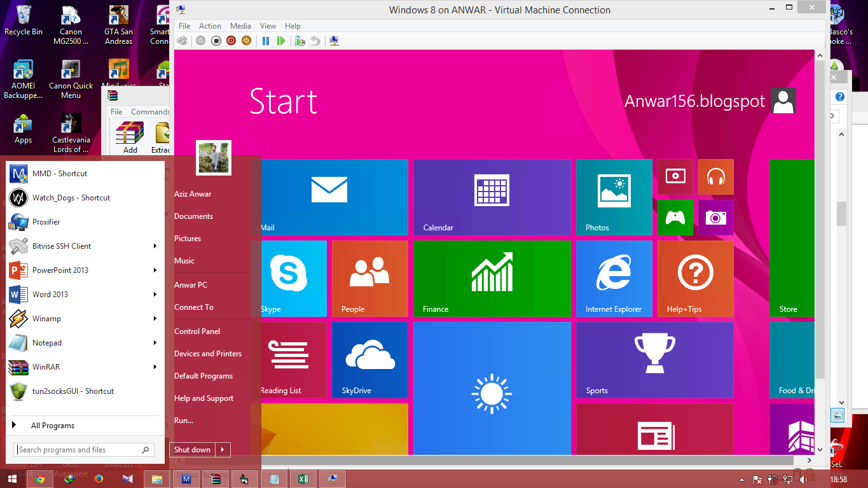Click the green Reset VM toolbar icon
This screenshot has height=488, width=868.
coord(281,41)
